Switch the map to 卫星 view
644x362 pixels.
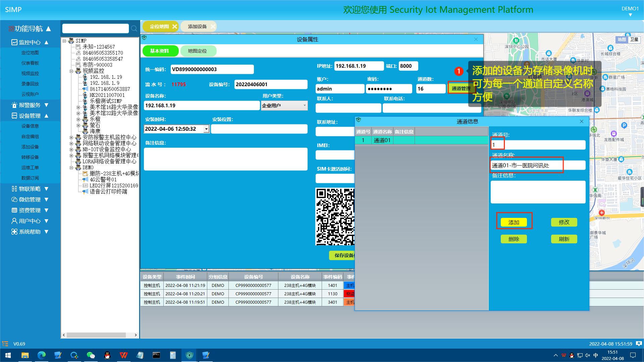tap(634, 40)
